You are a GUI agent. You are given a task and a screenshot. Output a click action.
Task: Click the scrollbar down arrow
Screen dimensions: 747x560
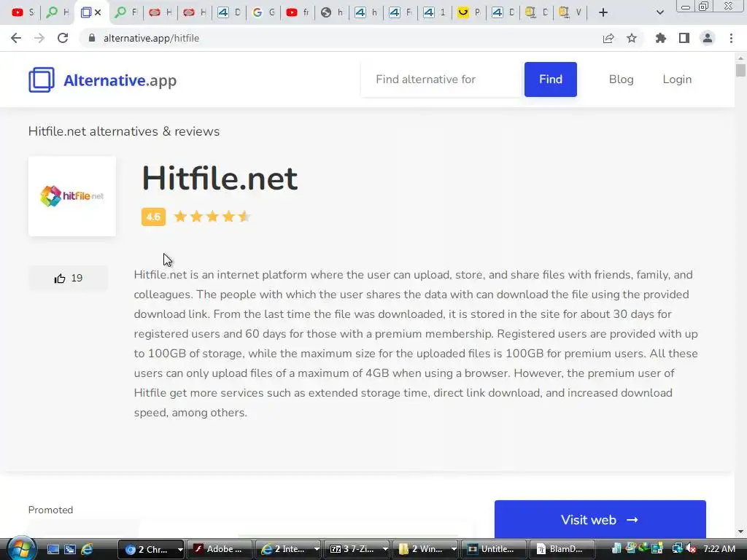tap(740, 532)
